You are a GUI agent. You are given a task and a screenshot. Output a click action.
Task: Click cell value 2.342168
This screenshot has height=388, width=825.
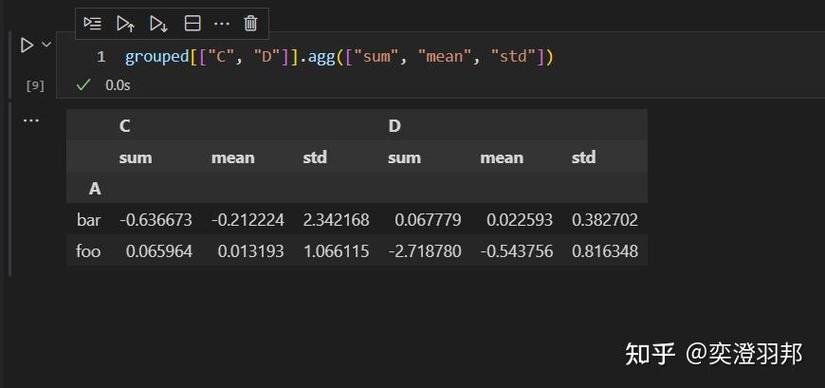(x=336, y=220)
